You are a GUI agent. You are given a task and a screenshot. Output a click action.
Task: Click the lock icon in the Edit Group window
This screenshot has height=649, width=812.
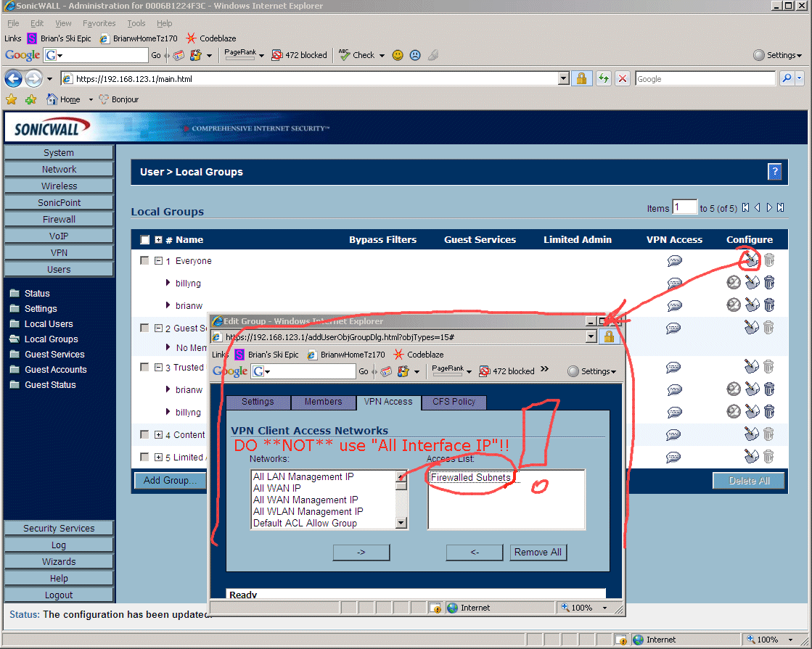pyautogui.click(x=609, y=337)
